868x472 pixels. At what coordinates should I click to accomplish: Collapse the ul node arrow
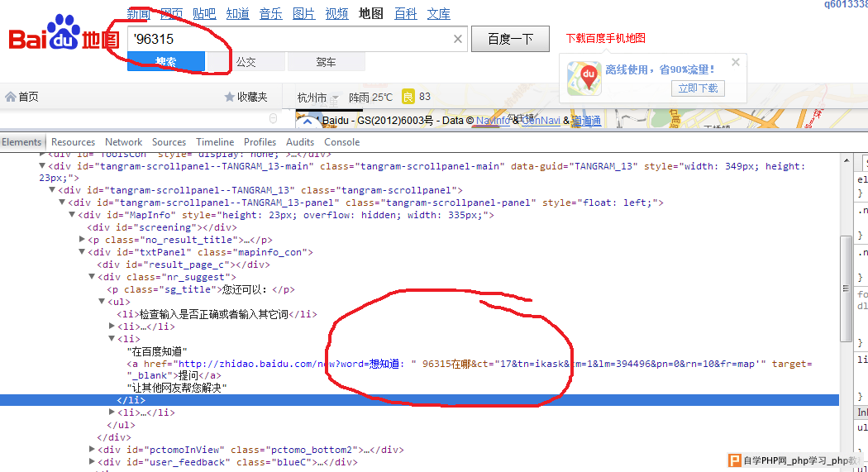point(102,302)
